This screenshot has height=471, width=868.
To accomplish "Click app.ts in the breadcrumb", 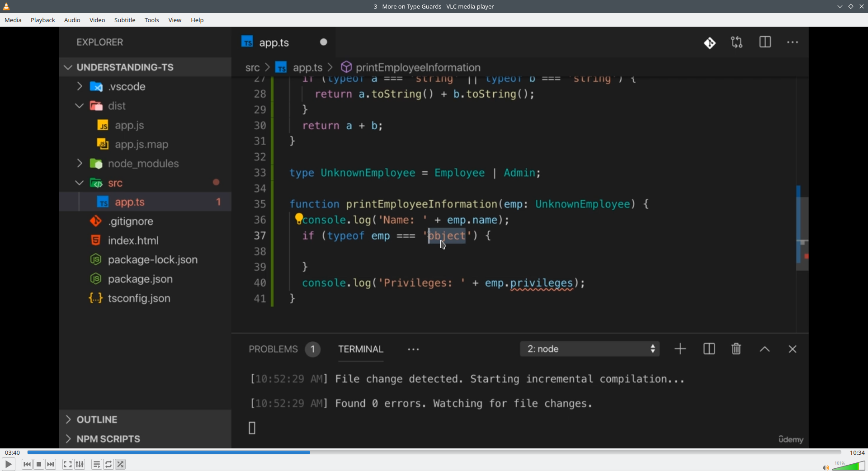I will click(x=307, y=68).
